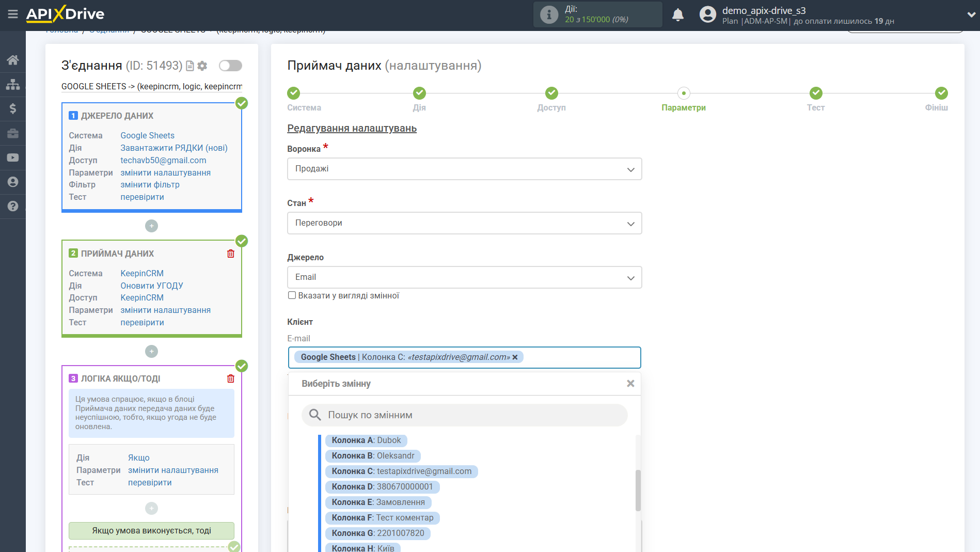Toggle the connection on/off switch
The height and width of the screenshot is (552, 980).
pos(230,66)
